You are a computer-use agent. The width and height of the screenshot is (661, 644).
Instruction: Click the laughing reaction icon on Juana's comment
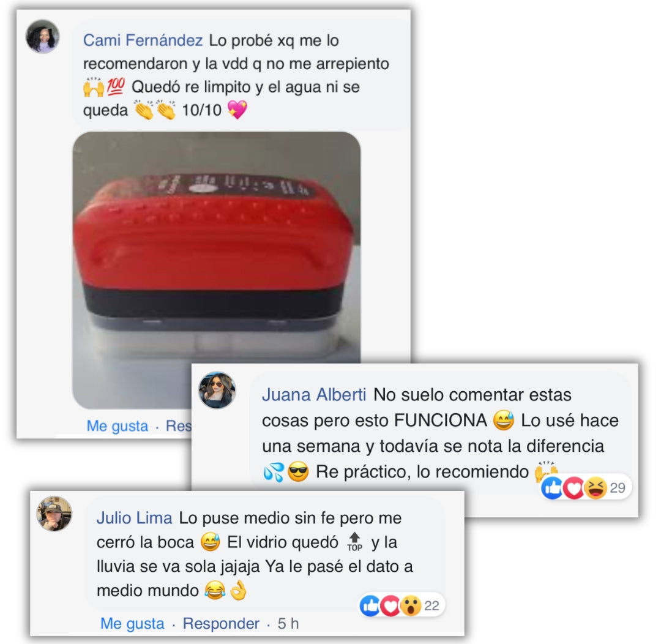(596, 488)
